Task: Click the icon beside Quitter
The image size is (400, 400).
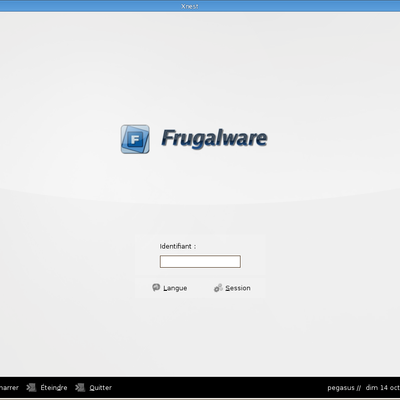Action: [80, 387]
